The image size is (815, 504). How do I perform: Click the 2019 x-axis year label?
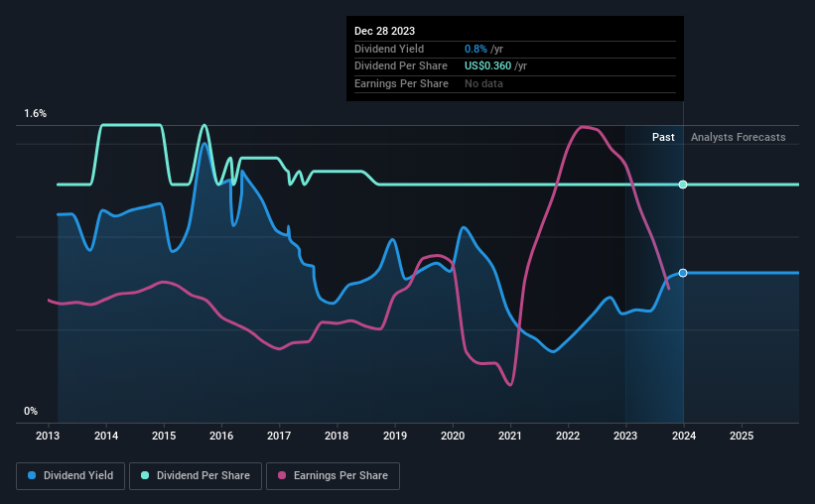click(x=395, y=436)
